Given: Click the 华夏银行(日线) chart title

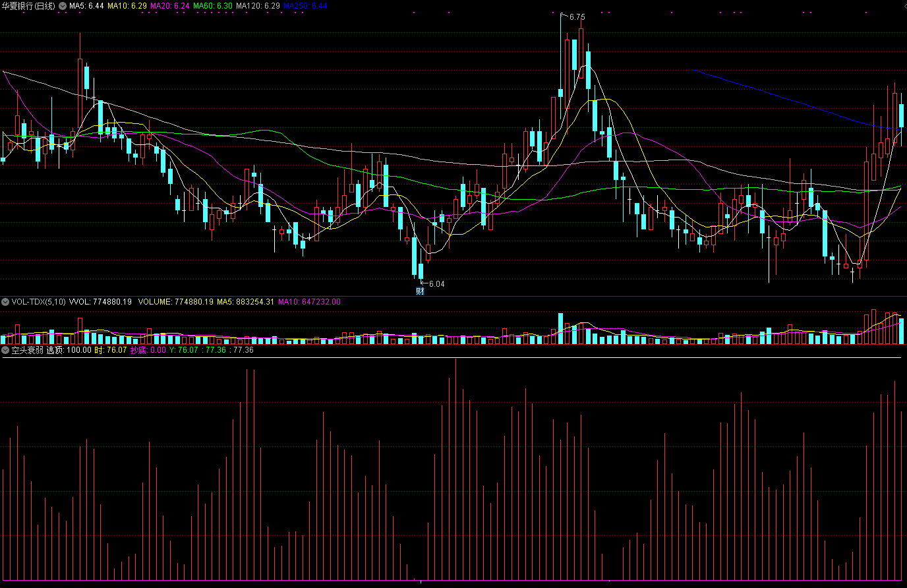Looking at the screenshot, I should pyautogui.click(x=28, y=6).
